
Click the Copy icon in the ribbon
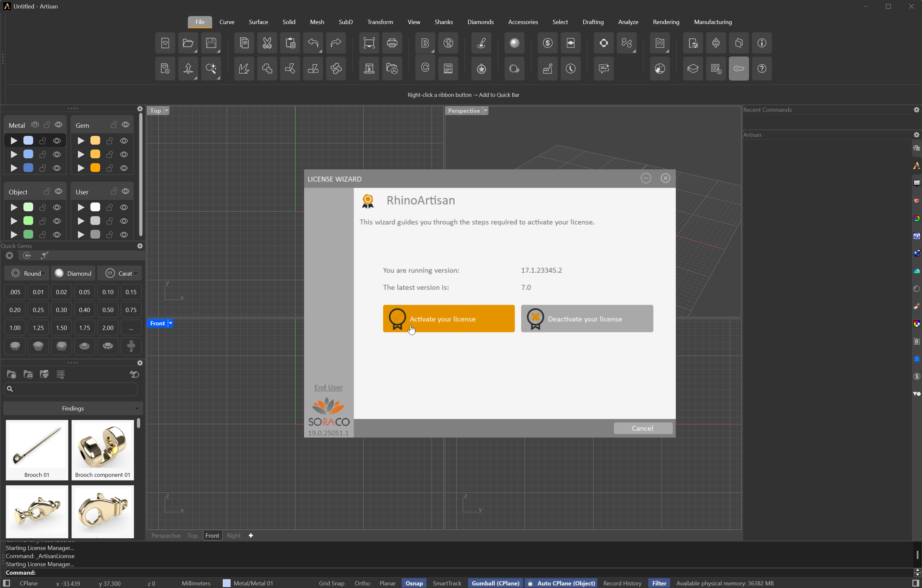[x=244, y=43]
